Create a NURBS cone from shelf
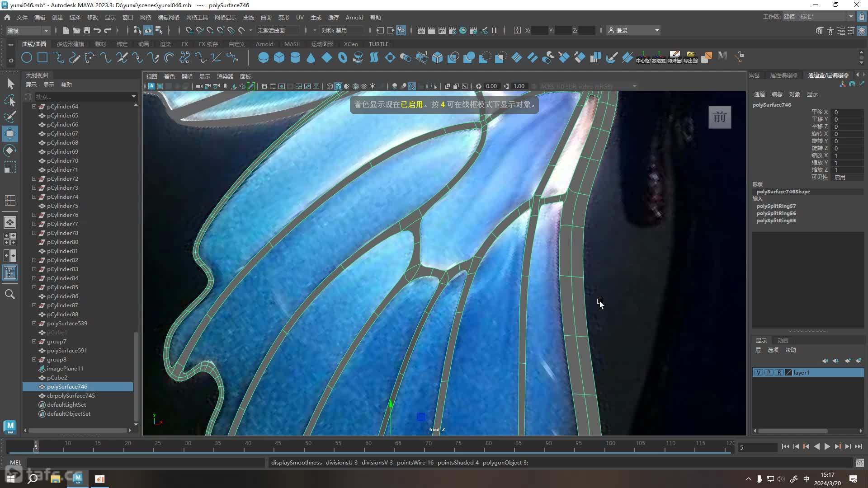This screenshot has height=488, width=868. (x=311, y=57)
